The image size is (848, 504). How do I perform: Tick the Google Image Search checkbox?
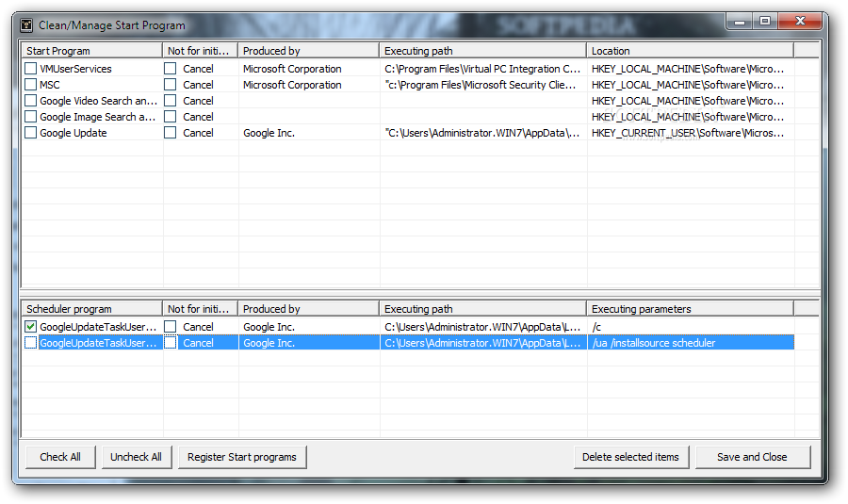click(x=31, y=117)
